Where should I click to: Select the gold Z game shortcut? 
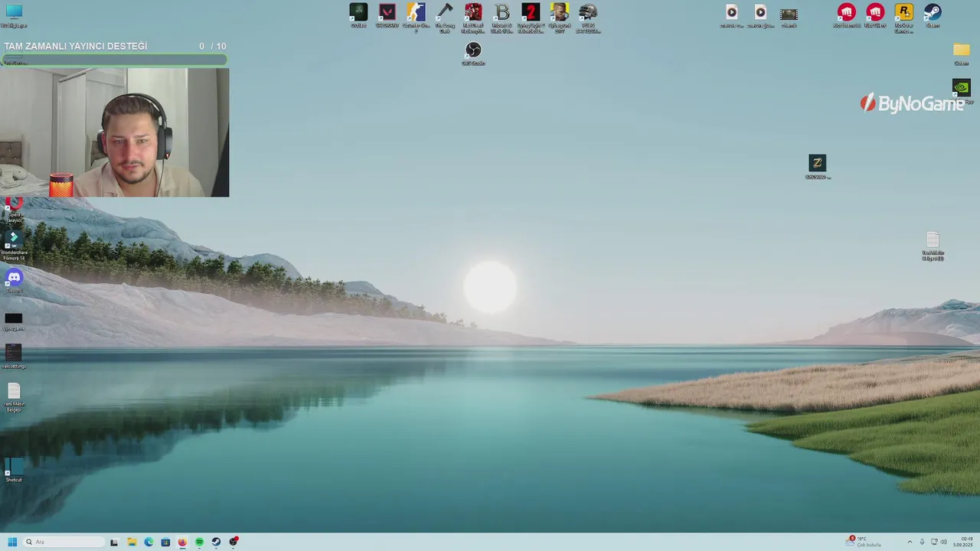point(818,164)
